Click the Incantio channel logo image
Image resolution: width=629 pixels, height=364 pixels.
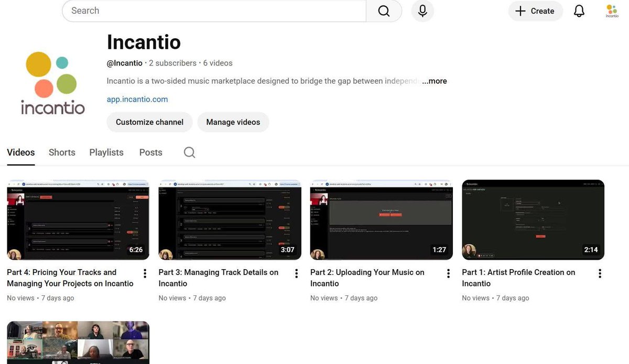point(52,82)
